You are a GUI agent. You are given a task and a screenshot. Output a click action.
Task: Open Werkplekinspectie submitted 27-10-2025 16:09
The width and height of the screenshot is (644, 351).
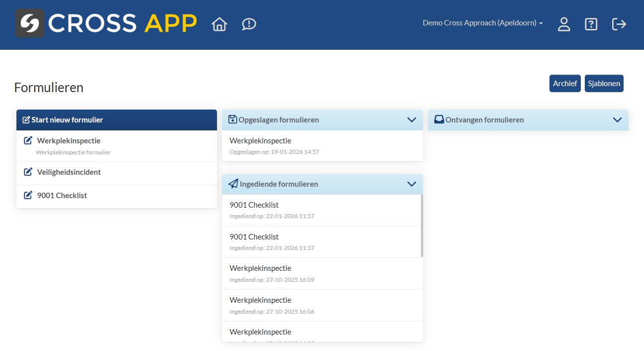click(260, 268)
